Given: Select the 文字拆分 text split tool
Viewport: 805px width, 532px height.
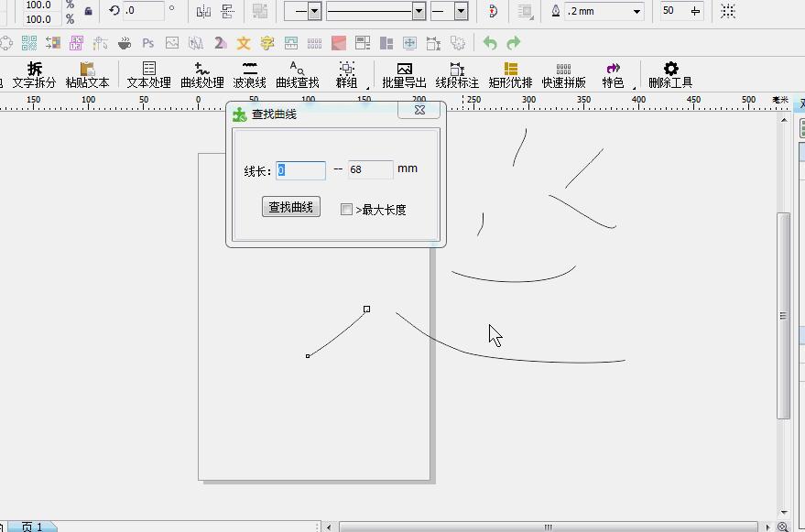Looking at the screenshot, I should [34, 73].
